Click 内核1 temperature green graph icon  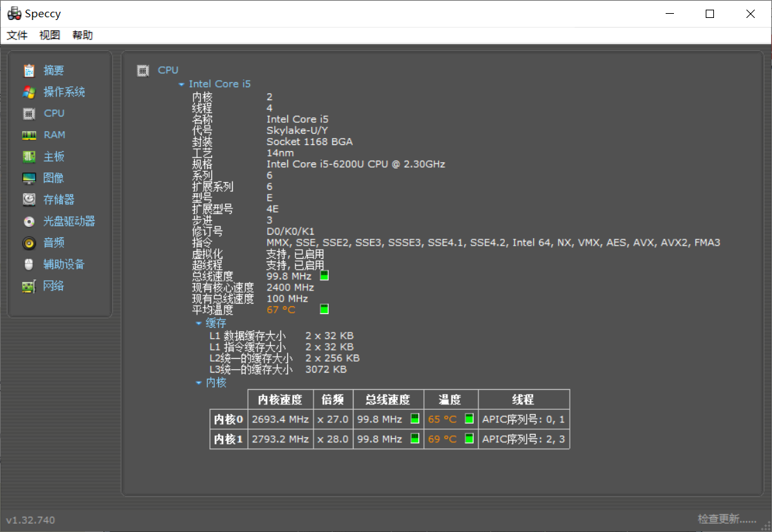point(469,438)
